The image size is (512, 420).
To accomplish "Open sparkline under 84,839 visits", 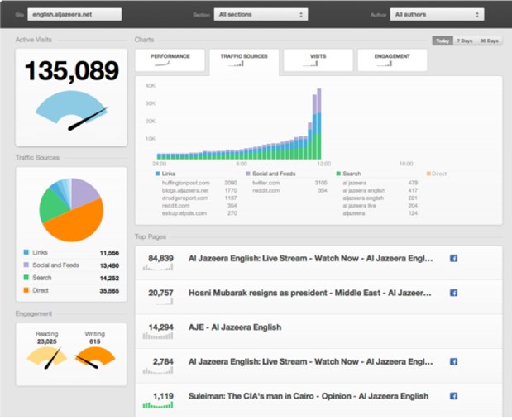I will click(158, 268).
